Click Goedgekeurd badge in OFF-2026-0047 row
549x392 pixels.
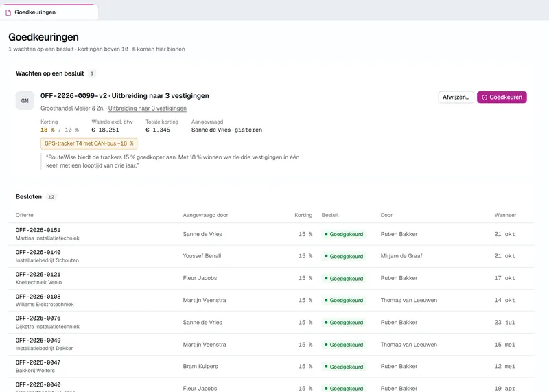[344, 367]
